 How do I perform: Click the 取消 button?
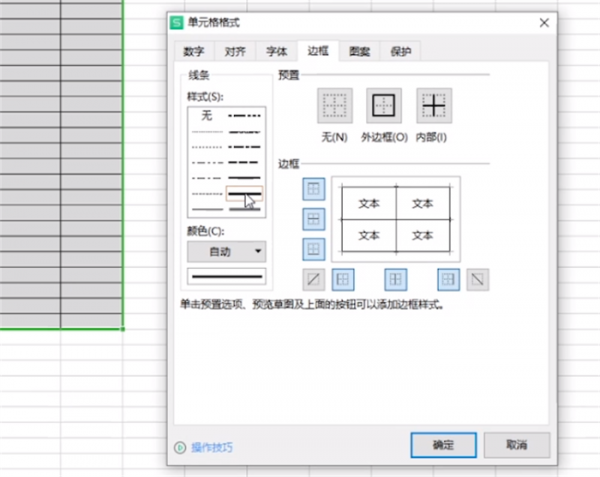click(515, 444)
